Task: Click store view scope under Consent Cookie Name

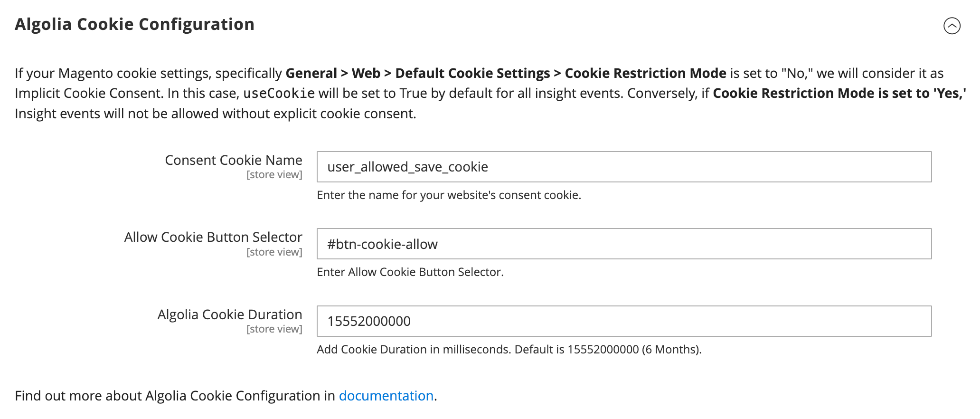Action: pos(274,174)
